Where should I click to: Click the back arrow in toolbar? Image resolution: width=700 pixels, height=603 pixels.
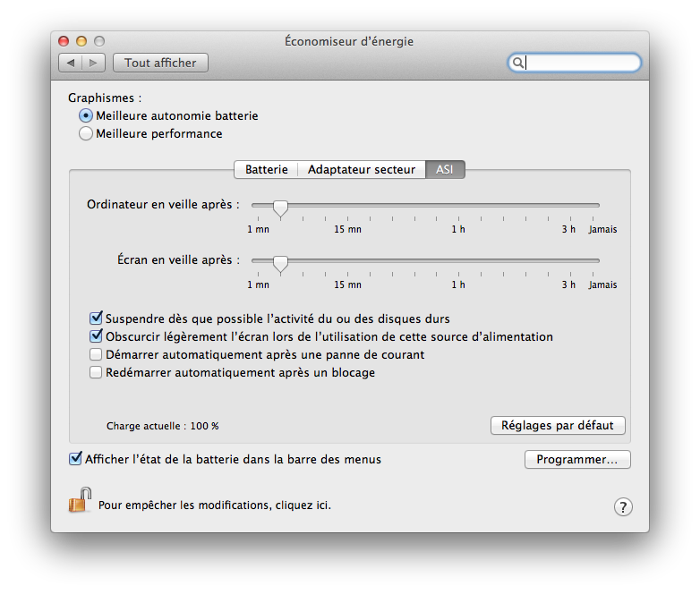(x=71, y=63)
